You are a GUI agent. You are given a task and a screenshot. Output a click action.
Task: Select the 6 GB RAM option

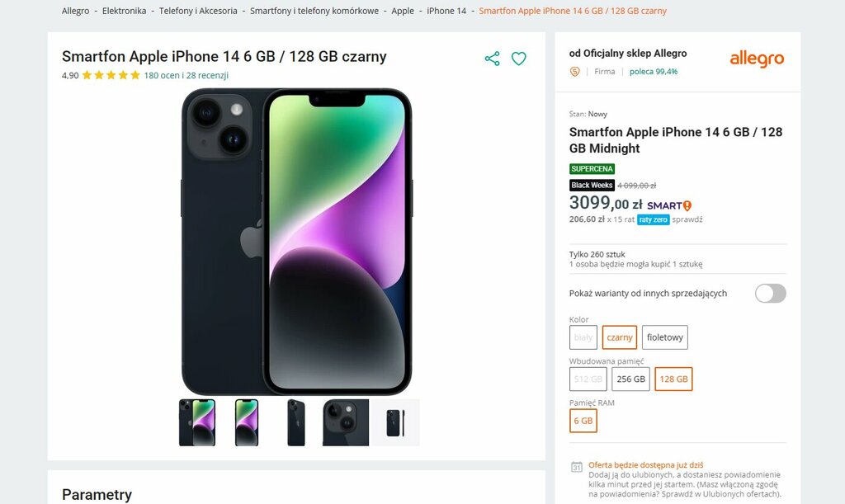[583, 421]
